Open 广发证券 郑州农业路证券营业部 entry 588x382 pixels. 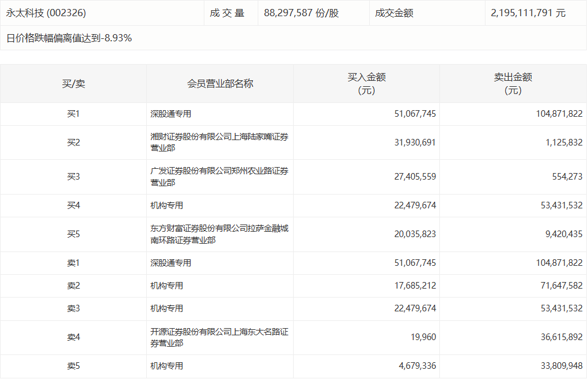(x=219, y=177)
